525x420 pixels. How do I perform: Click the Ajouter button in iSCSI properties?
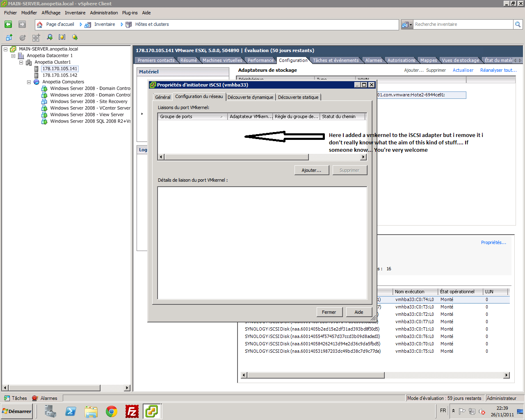(311, 170)
